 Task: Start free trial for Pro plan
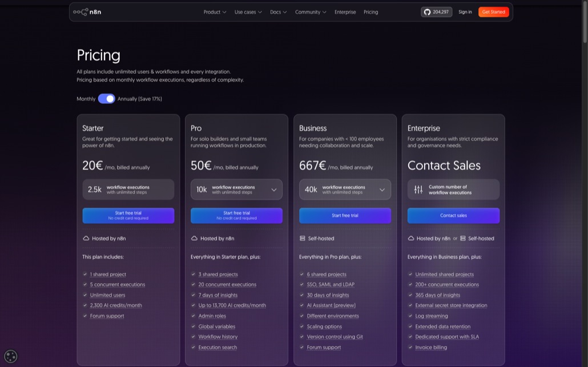[x=236, y=216]
